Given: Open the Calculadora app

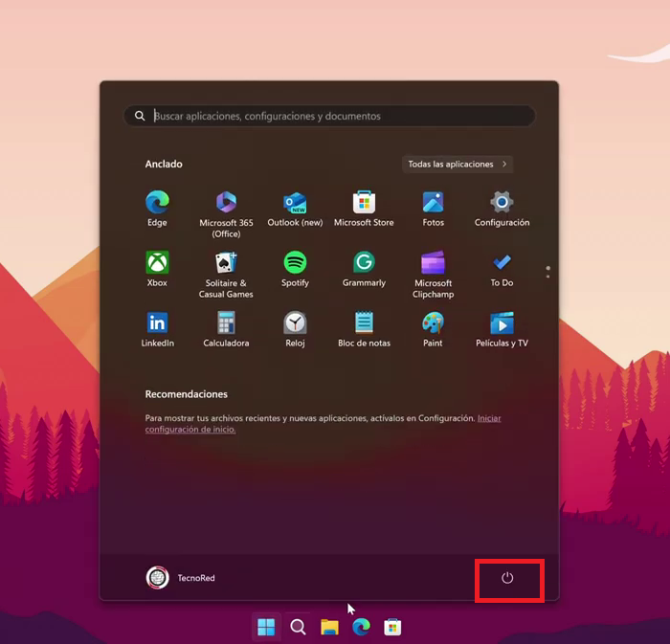Looking at the screenshot, I should (226, 329).
